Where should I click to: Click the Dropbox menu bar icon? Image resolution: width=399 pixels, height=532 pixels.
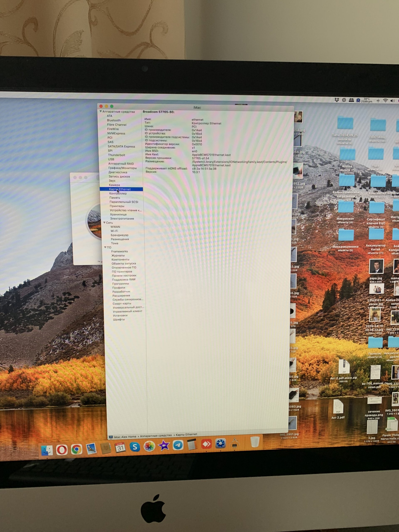[x=337, y=100]
